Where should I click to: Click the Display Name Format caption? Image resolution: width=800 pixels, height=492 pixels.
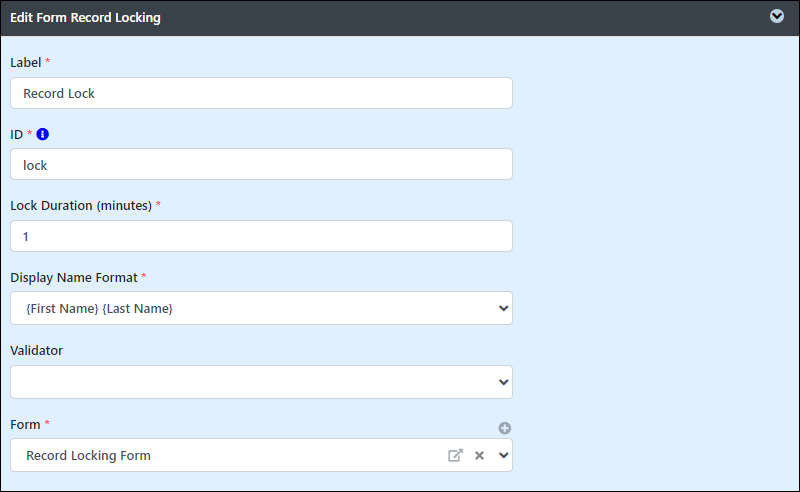coord(74,278)
